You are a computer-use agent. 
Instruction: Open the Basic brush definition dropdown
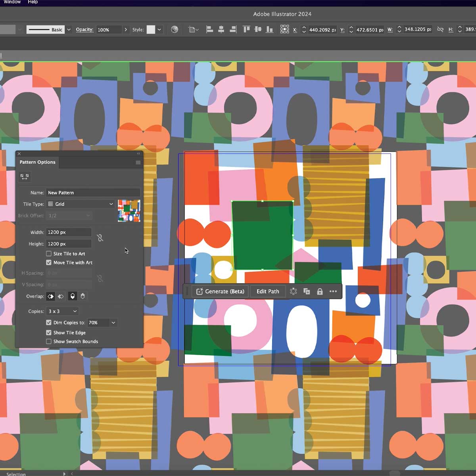click(69, 29)
